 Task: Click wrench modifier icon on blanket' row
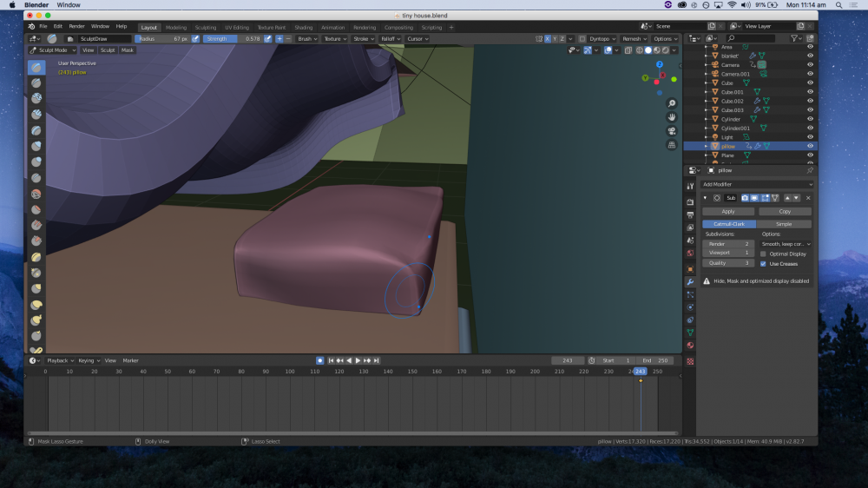[x=753, y=56]
